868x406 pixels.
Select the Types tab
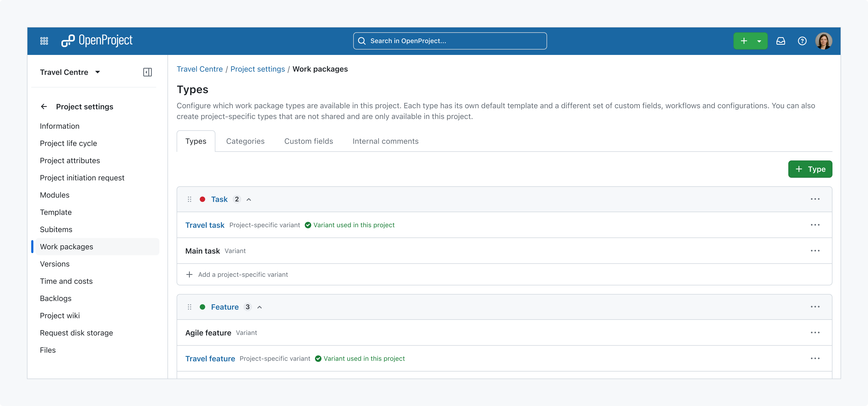(196, 141)
